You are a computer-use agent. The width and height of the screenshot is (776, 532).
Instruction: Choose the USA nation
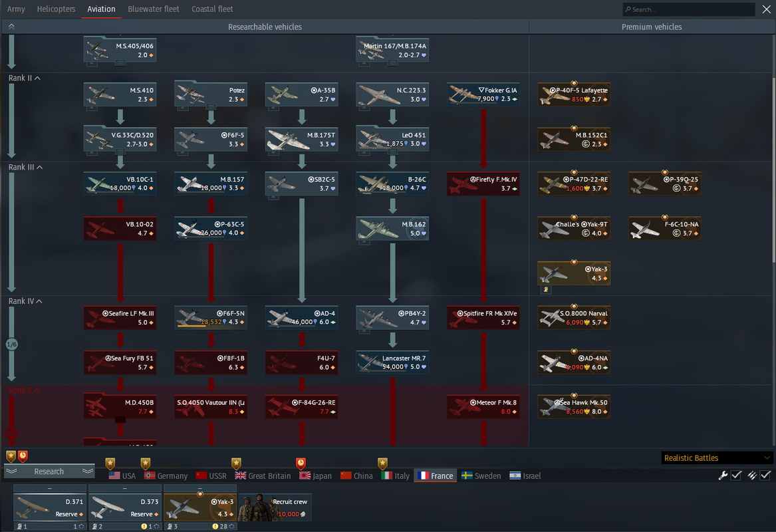pyautogui.click(x=122, y=475)
